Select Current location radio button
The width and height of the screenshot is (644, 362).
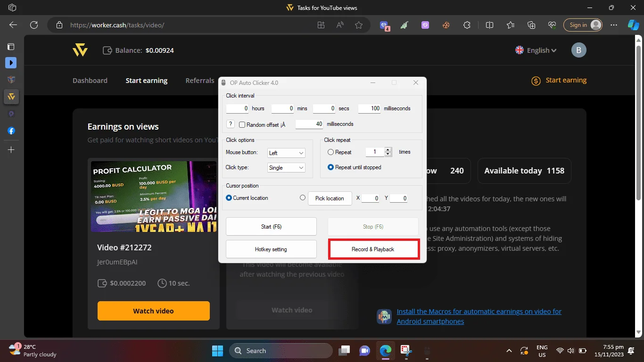pyautogui.click(x=229, y=198)
